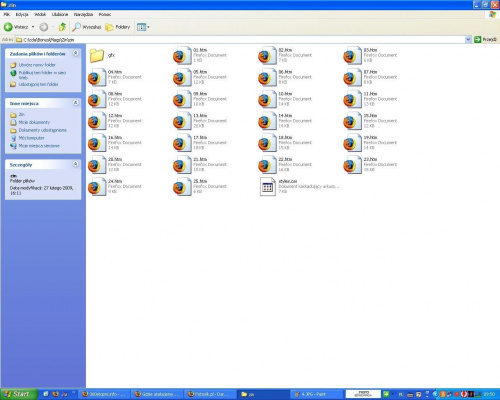Toggle the Foldery folders pane
Image resolution: width=500 pixels, height=400 pixels.
click(118, 27)
